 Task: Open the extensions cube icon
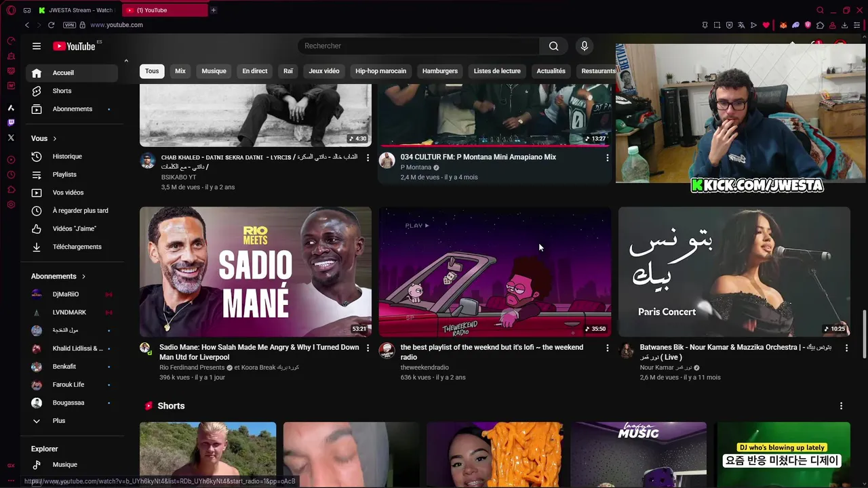[821, 25]
